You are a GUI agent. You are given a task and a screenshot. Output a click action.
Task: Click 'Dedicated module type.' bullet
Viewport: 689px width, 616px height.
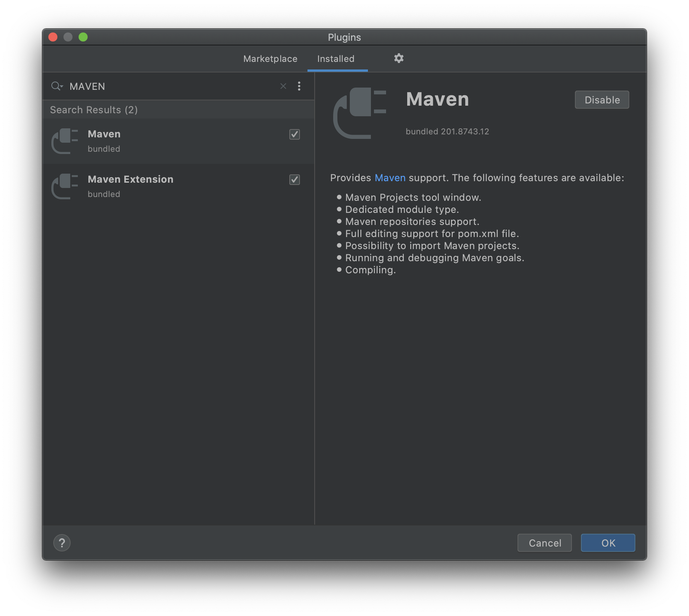tap(402, 209)
